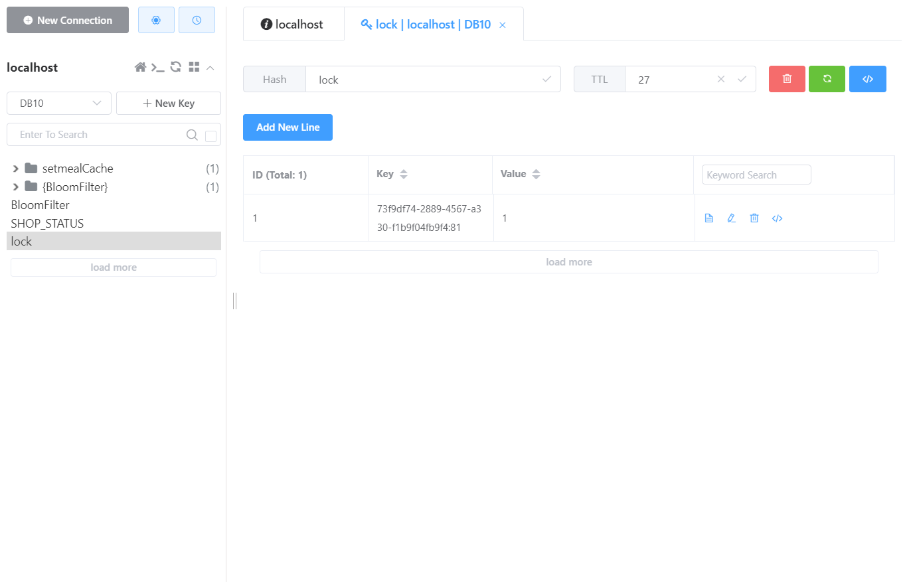Image resolution: width=911 pixels, height=588 pixels.
Task: Dump key commands with blue code button
Action: (x=868, y=79)
